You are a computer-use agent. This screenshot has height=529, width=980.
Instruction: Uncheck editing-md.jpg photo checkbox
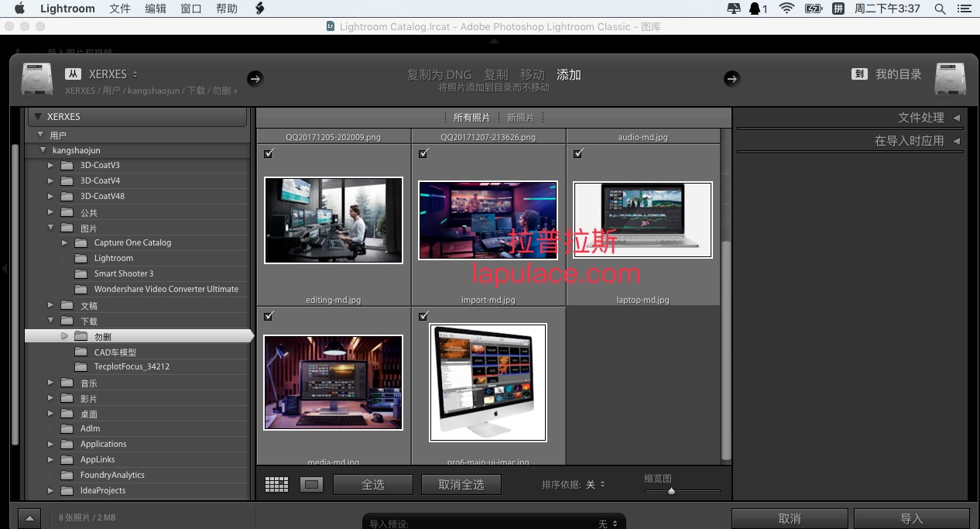(269, 153)
